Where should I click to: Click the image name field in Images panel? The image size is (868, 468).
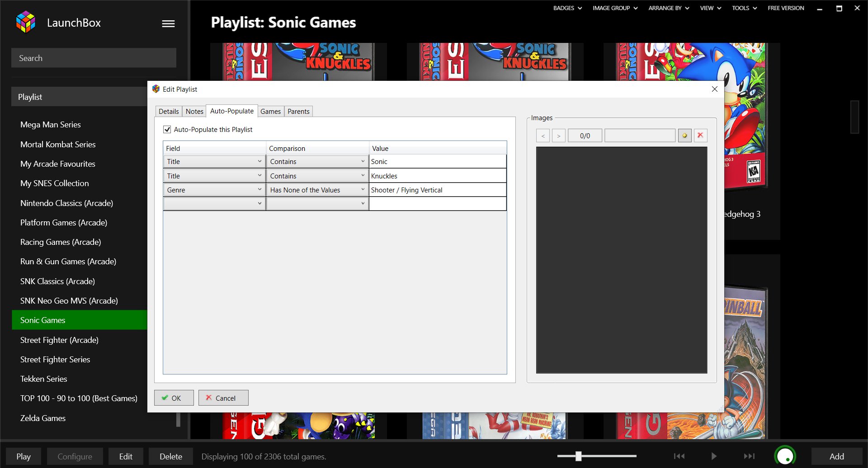pyautogui.click(x=640, y=136)
